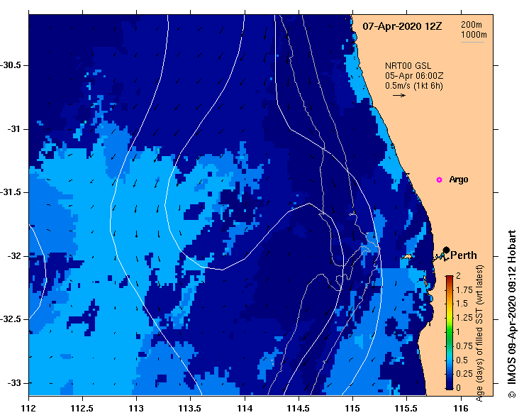Click the color bar value 1.25
Screen dimensions: 524x420
click(x=464, y=318)
